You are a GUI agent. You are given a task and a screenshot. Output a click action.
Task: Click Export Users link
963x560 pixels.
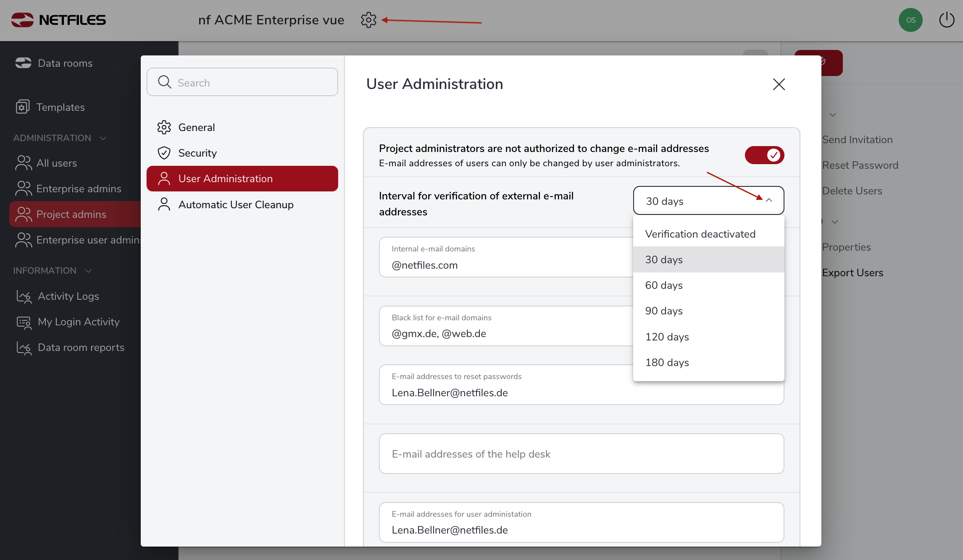tap(852, 273)
